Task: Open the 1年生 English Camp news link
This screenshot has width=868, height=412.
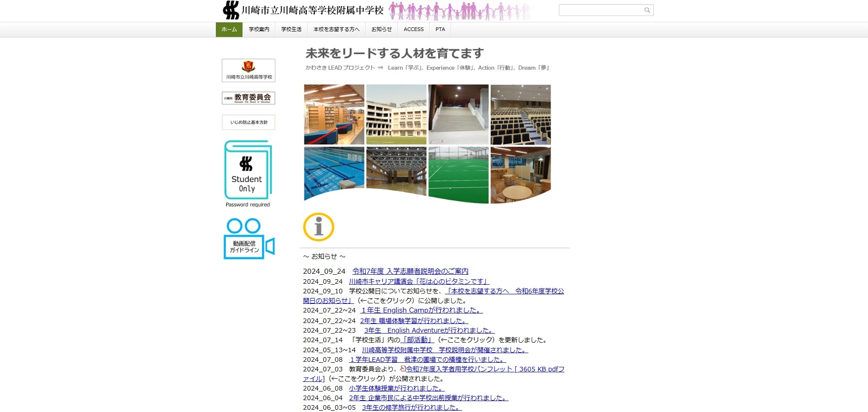Action: [x=421, y=310]
